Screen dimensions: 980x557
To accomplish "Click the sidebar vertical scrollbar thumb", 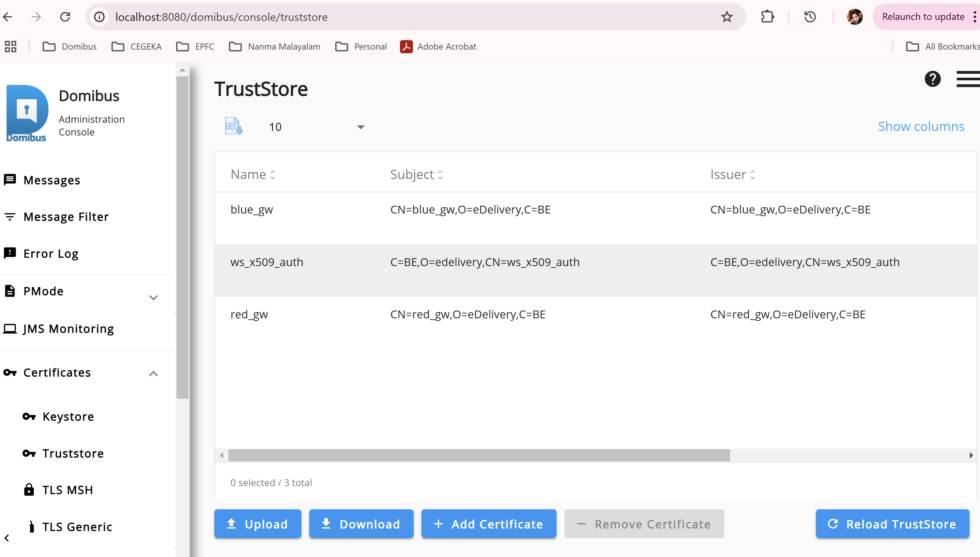I will [x=182, y=237].
